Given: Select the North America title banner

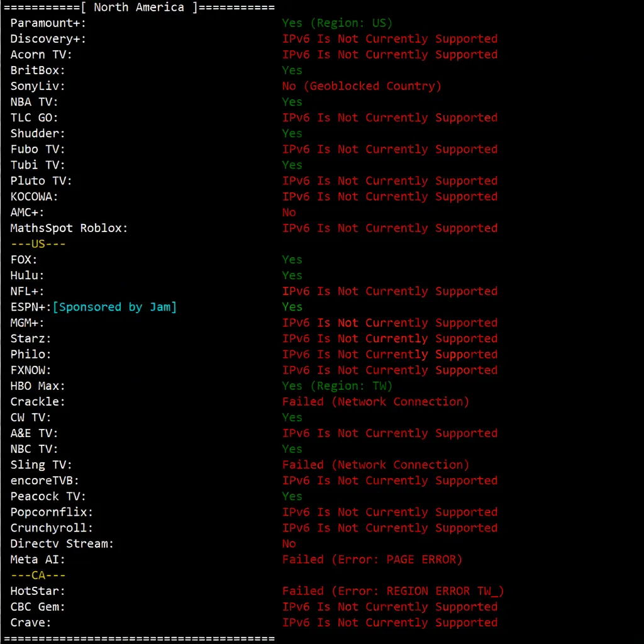Looking at the screenshot, I should pos(138,7).
